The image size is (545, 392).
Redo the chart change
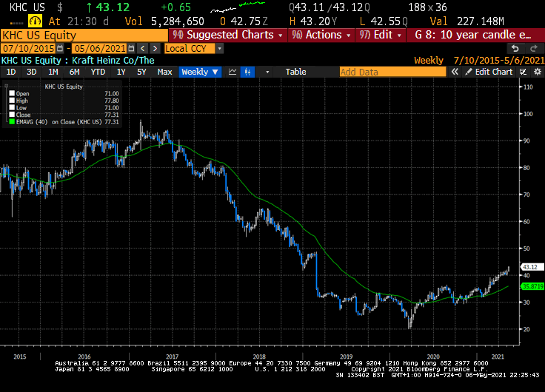534,49
